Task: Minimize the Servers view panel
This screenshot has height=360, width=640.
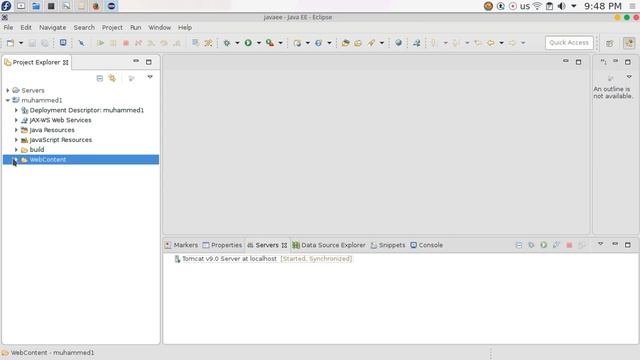Action: point(615,244)
